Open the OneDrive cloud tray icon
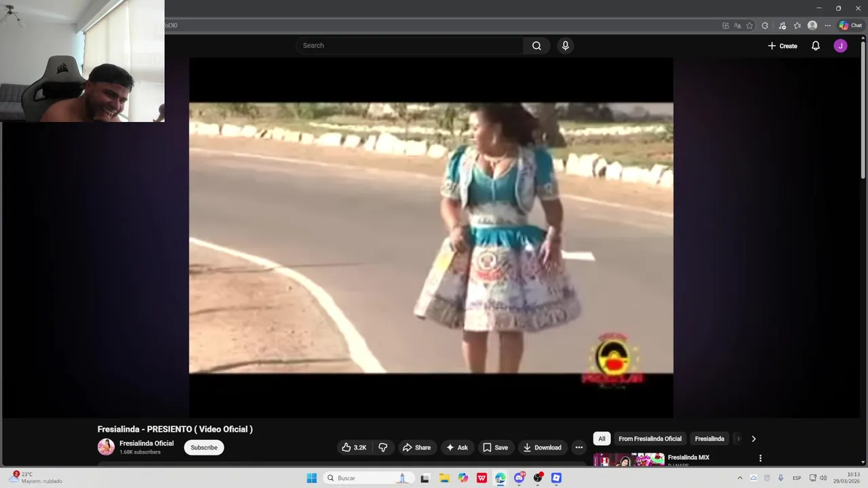 (753, 478)
